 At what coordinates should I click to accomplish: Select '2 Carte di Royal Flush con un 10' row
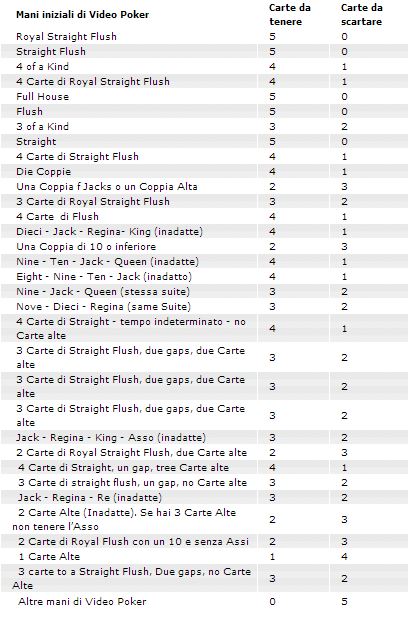tap(204, 541)
